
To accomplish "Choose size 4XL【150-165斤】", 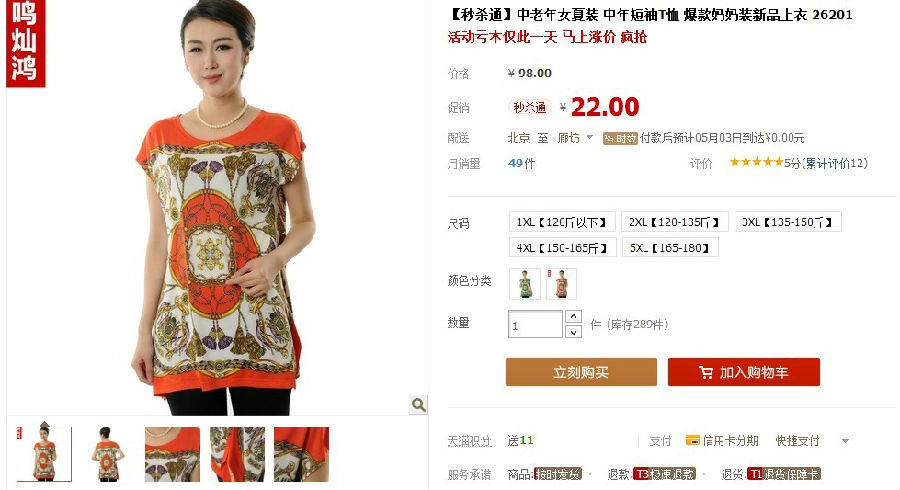I will tap(562, 247).
